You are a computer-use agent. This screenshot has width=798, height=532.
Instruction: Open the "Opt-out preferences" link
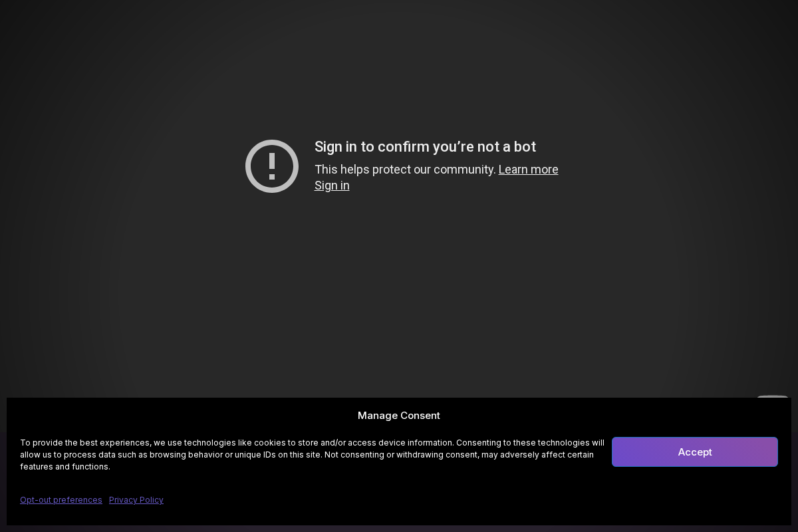tap(61, 500)
